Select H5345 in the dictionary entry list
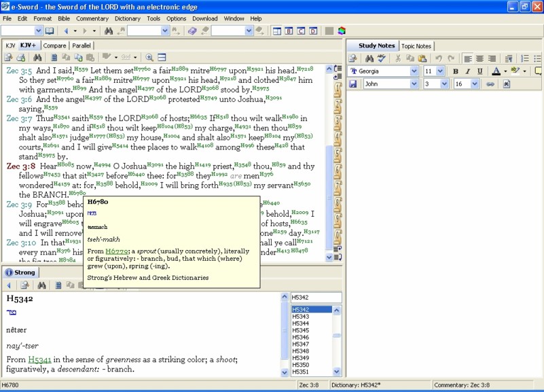This screenshot has width=544, height=392. pyautogui.click(x=301, y=330)
